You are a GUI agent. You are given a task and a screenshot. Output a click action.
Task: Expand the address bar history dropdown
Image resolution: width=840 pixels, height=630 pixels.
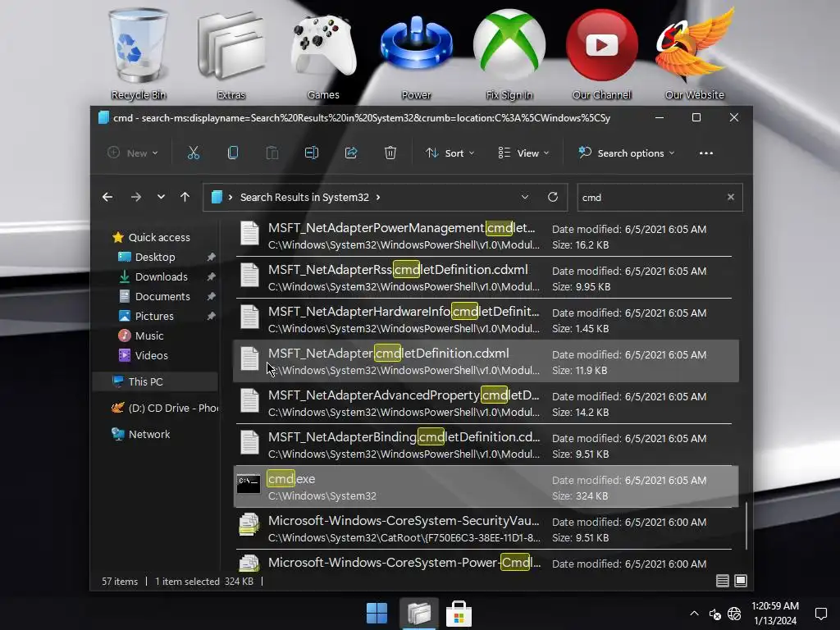[525, 197]
